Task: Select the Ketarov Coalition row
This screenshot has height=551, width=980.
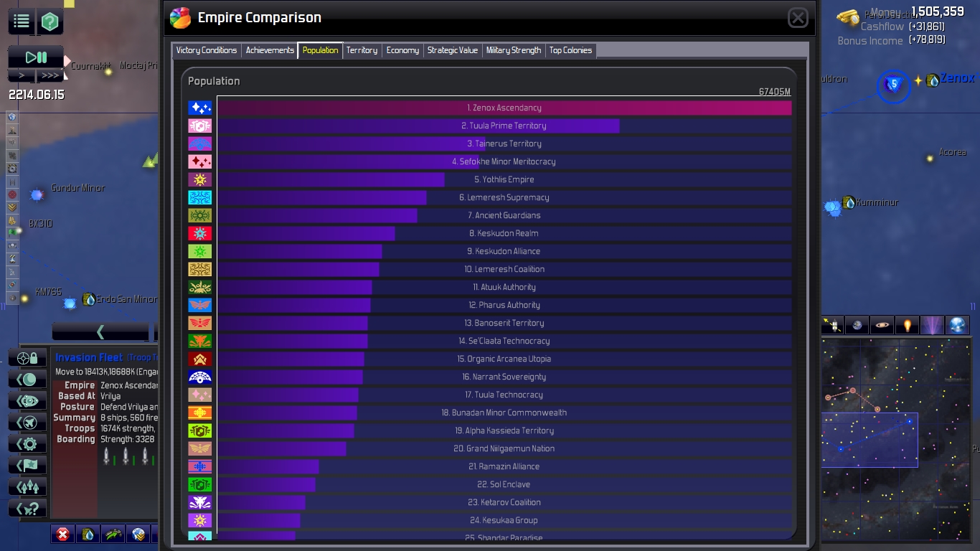Action: (504, 502)
